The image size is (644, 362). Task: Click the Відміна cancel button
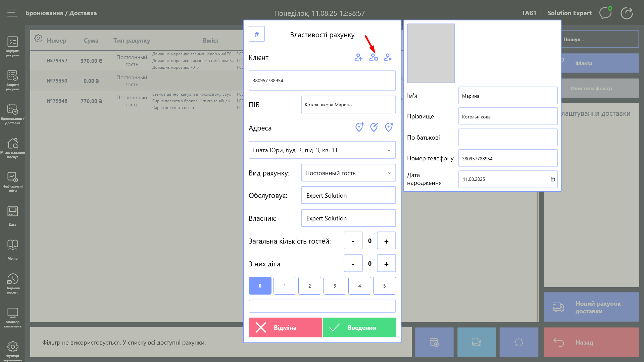(x=285, y=327)
